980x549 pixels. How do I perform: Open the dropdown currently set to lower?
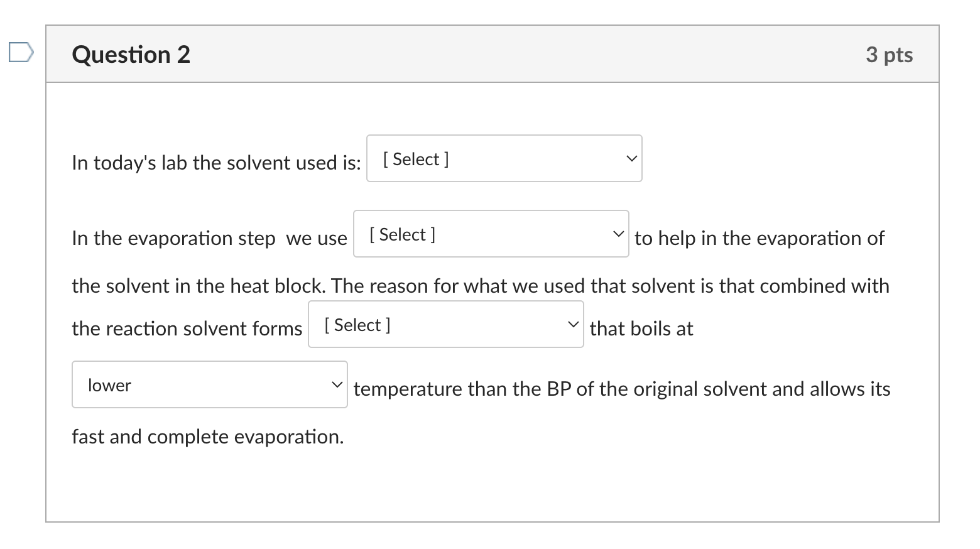coord(209,384)
